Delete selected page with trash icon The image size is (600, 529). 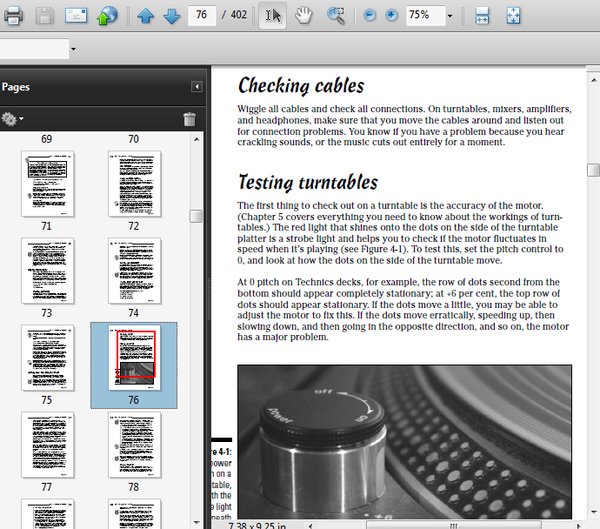[189, 119]
